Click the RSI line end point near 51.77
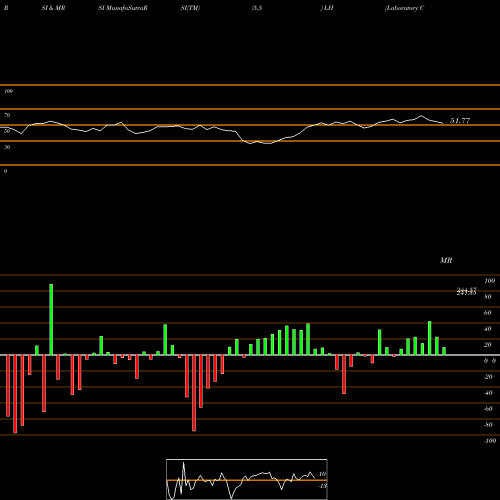The image size is (500, 500). coord(443,123)
